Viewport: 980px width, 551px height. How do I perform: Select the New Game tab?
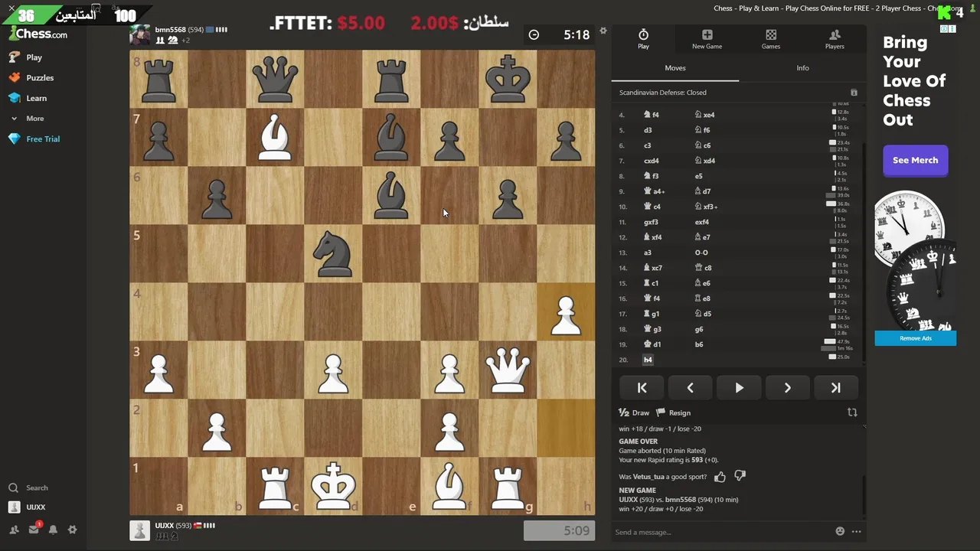coord(707,39)
